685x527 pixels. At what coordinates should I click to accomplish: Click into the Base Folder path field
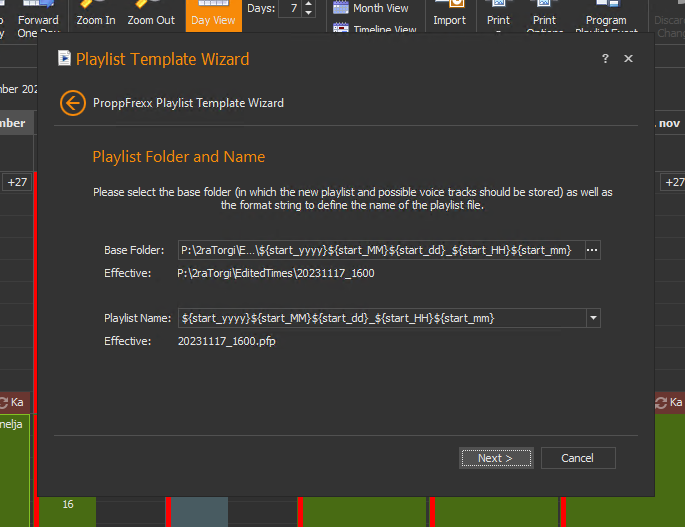[x=380, y=250]
